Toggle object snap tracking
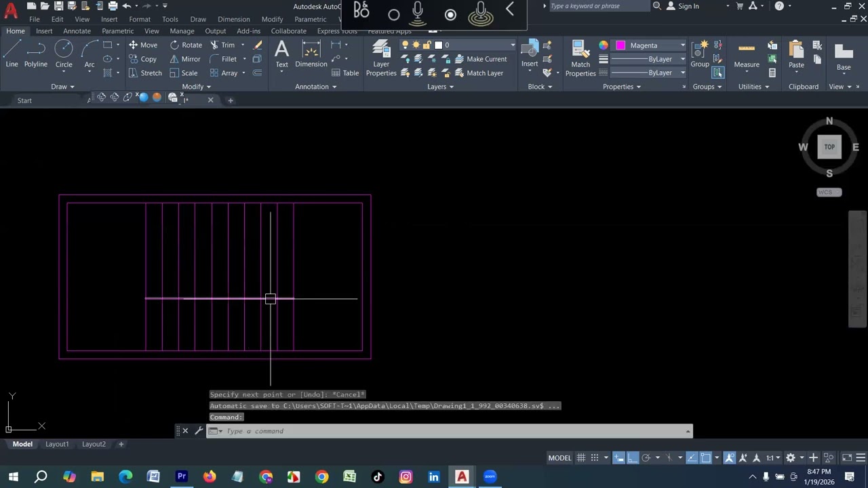Viewport: 868px width, 488px height. coord(692,457)
